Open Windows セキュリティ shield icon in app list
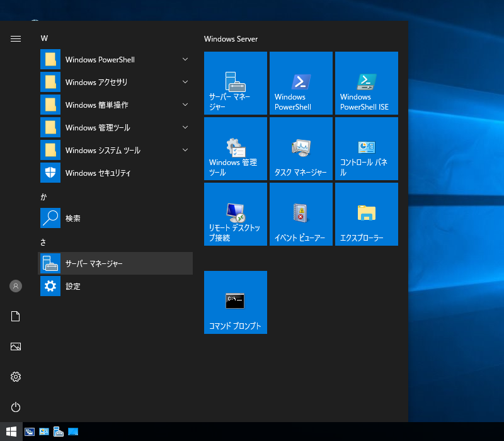The image size is (504, 441). (x=50, y=173)
